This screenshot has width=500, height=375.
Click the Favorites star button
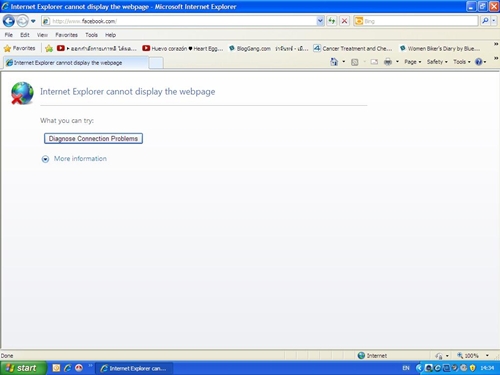[x=19, y=48]
